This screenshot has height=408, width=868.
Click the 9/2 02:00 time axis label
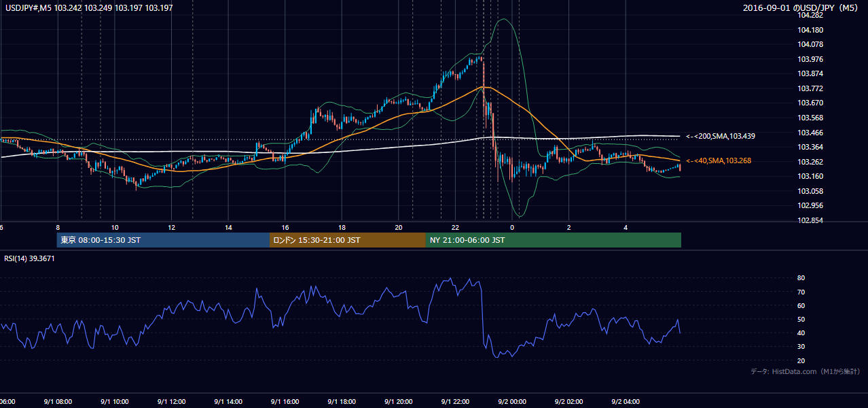click(568, 401)
